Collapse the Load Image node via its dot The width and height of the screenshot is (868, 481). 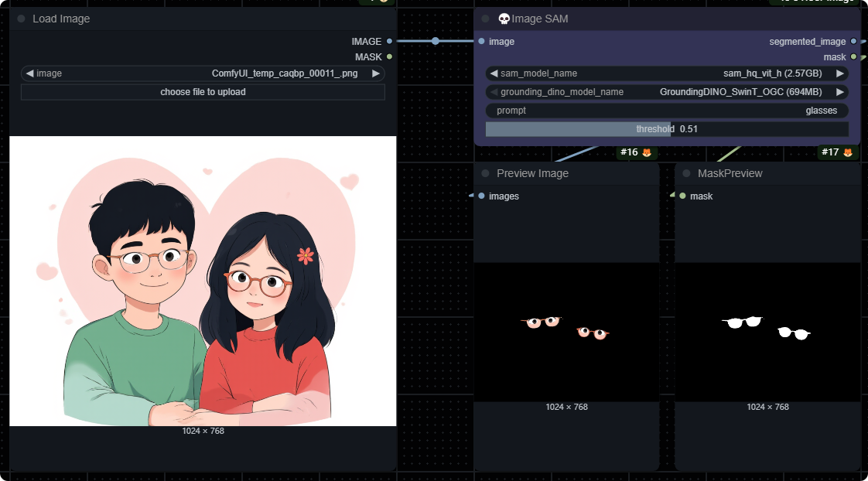tap(21, 19)
